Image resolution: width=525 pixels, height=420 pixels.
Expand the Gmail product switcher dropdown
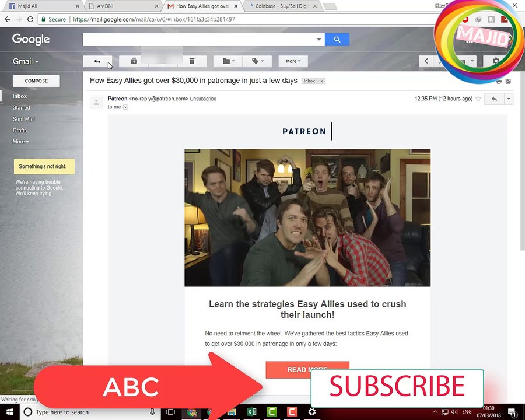click(x=26, y=61)
